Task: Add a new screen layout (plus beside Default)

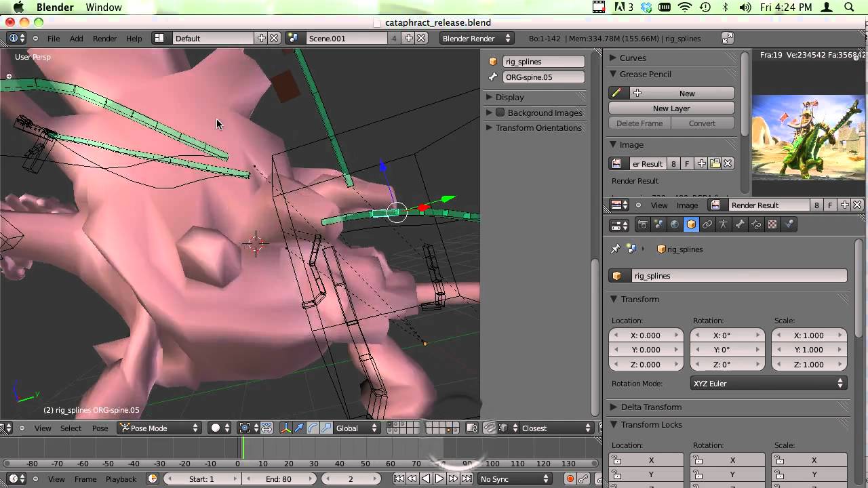Action: 262,38
